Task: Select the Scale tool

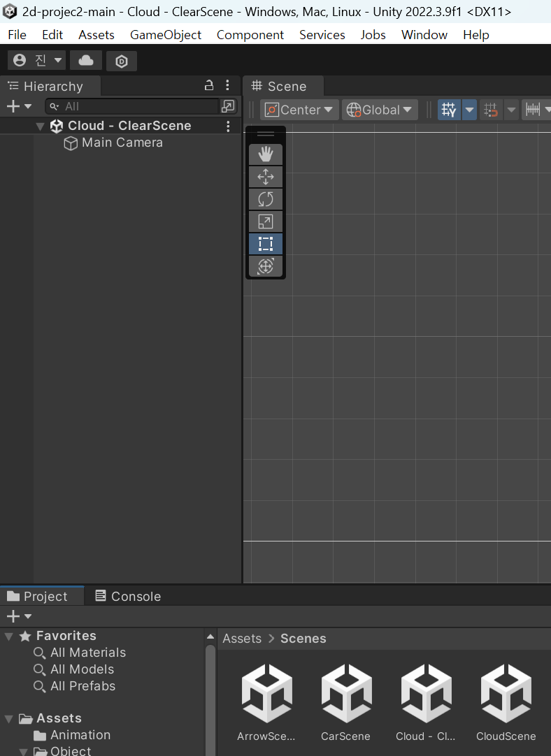Action: (x=266, y=221)
